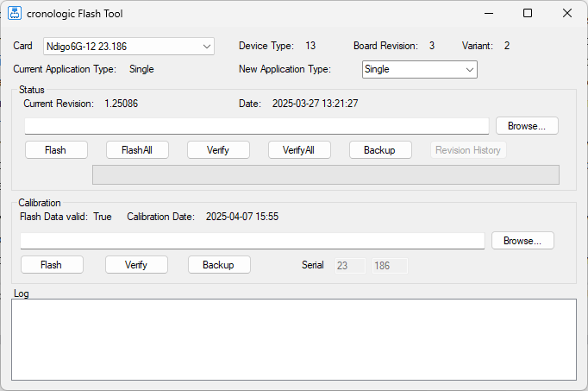
Task: Click the cronologic app icon in title bar
Action: click(15, 14)
